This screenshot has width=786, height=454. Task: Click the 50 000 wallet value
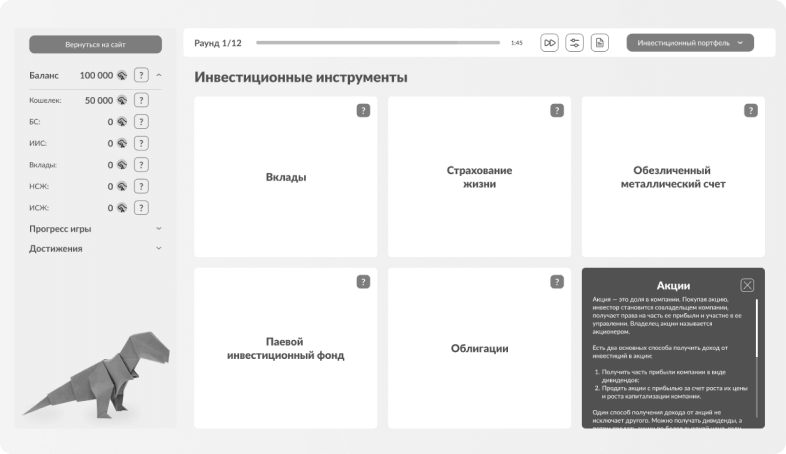(99, 100)
